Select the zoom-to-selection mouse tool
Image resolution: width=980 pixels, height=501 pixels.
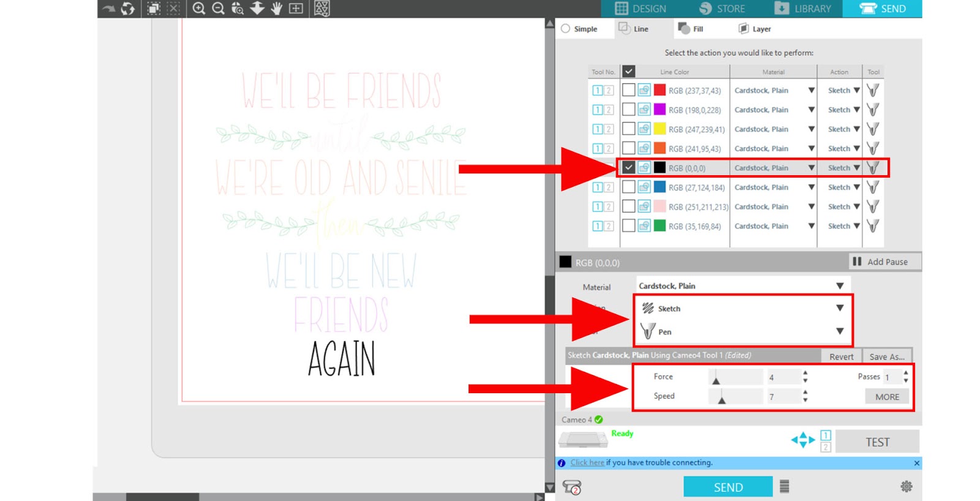coord(237,9)
